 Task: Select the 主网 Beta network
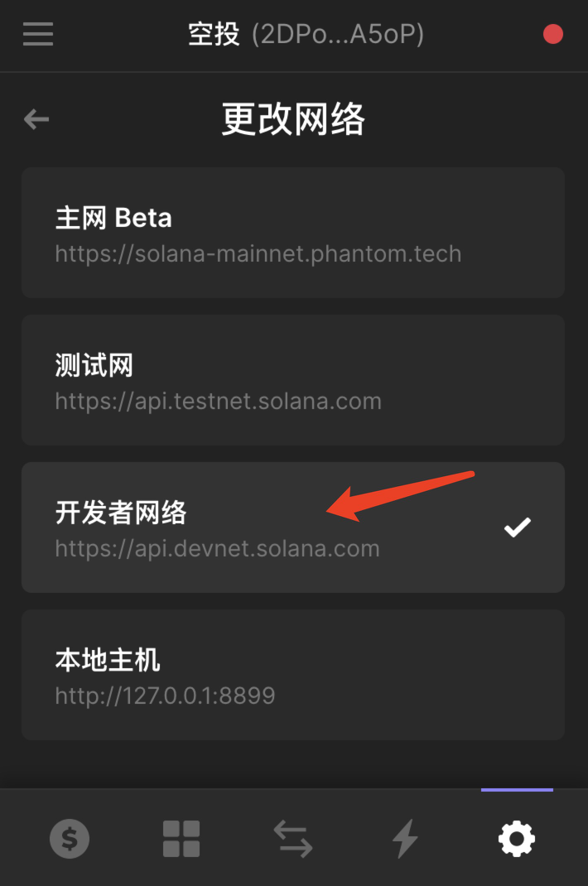pyautogui.click(x=114, y=218)
